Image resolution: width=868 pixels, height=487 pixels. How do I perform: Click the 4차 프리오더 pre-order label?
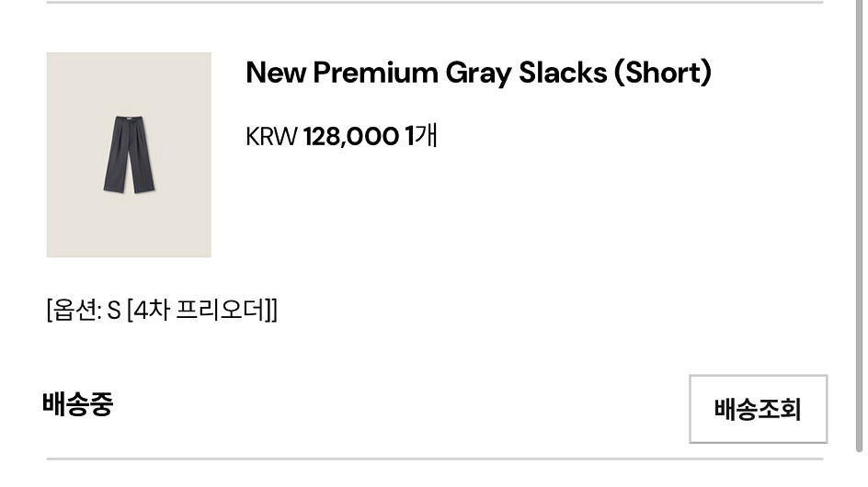tap(200, 311)
